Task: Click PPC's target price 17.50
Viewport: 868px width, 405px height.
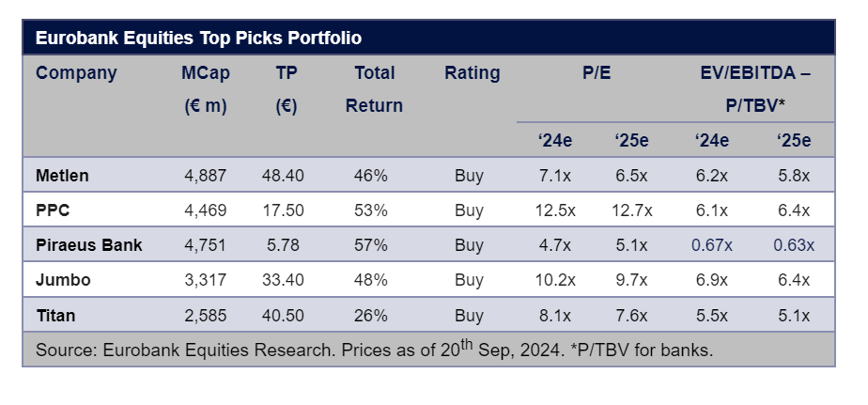Action: (286, 210)
